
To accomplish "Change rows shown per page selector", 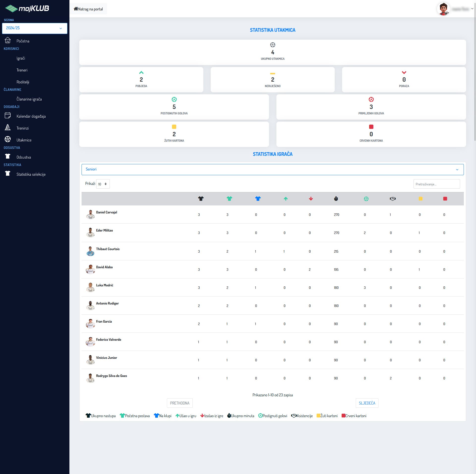I will (103, 184).
